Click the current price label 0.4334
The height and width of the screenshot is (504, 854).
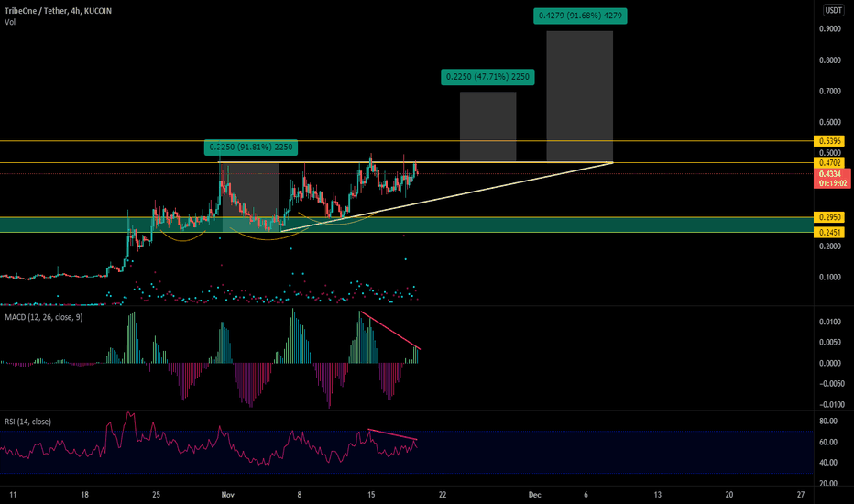click(832, 174)
